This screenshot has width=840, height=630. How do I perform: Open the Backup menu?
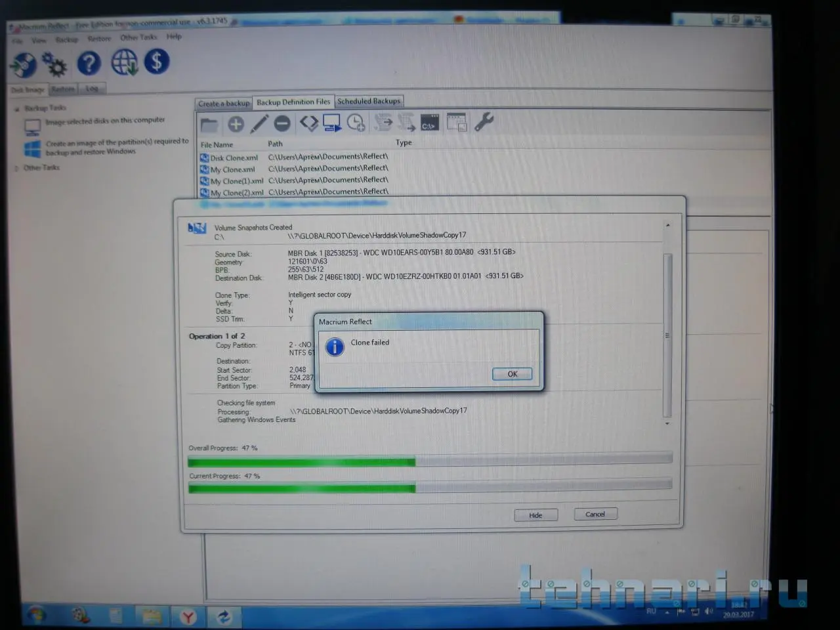point(66,39)
